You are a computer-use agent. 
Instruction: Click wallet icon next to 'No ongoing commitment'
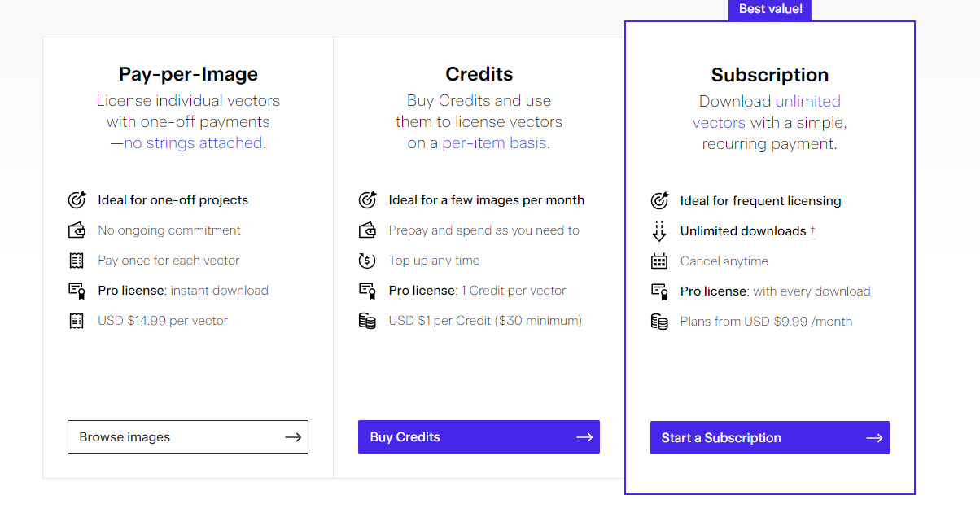tap(77, 230)
